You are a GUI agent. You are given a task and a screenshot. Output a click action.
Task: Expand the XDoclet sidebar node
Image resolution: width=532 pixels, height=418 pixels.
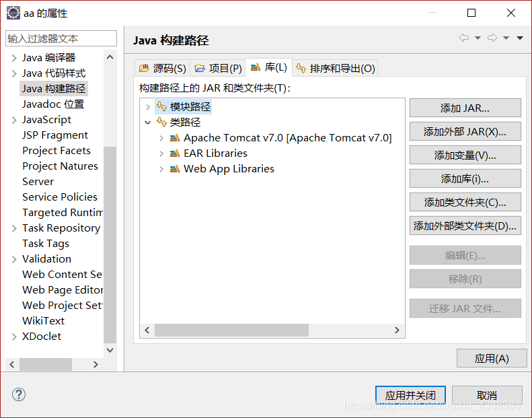[14, 337]
